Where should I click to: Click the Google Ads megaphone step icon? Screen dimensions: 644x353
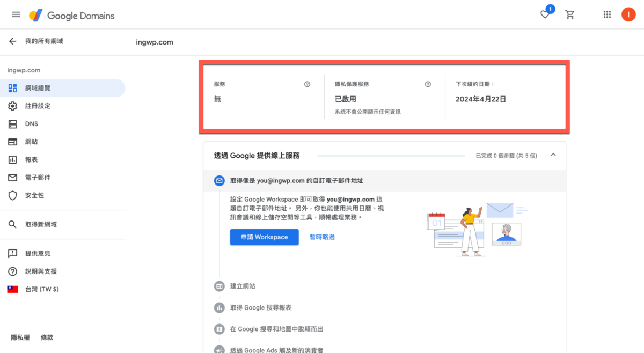point(219,350)
